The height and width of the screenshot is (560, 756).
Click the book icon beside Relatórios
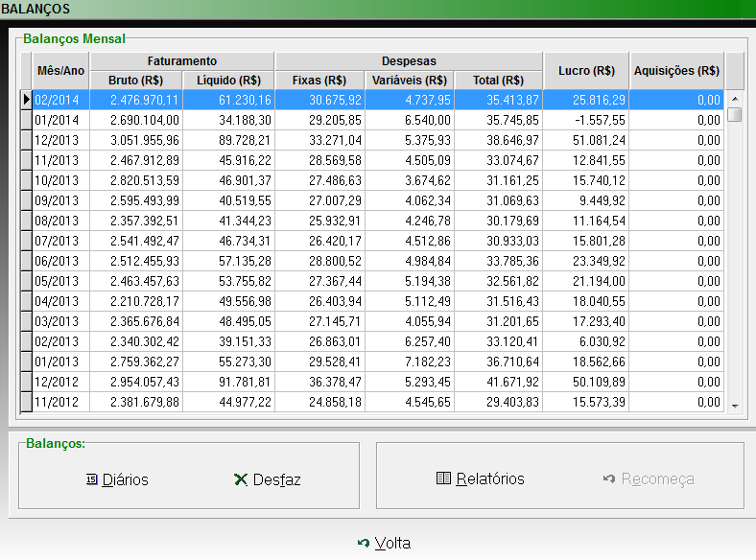click(443, 478)
